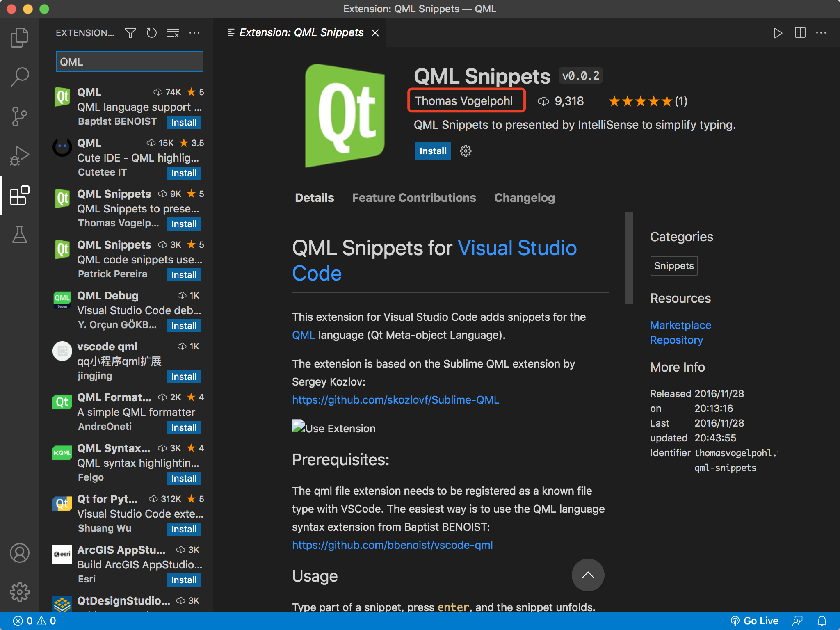Click the filter extensions funnel icon
840x630 pixels.
[x=130, y=33]
